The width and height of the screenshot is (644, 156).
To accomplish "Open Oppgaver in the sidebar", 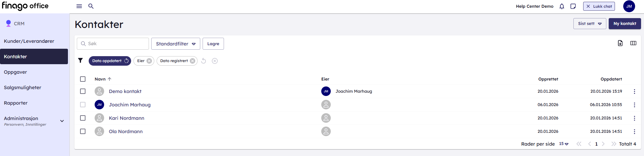I will 15,72.
